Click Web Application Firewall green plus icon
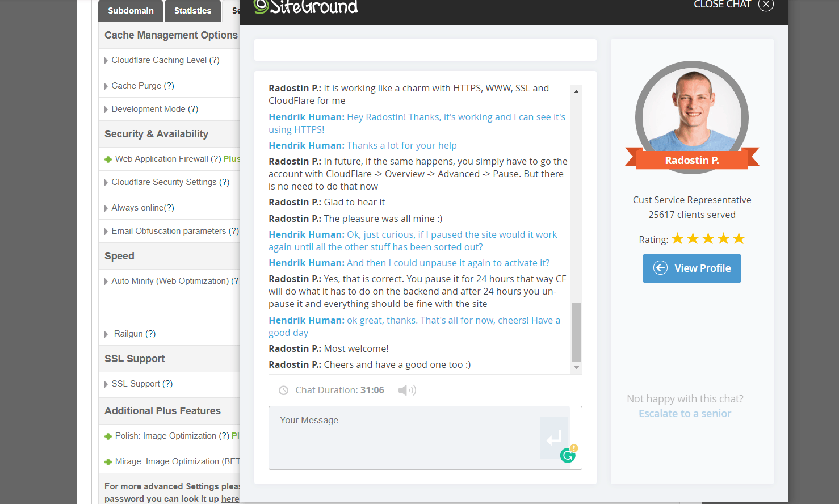Viewport: 839px width, 504px height. coord(108,159)
